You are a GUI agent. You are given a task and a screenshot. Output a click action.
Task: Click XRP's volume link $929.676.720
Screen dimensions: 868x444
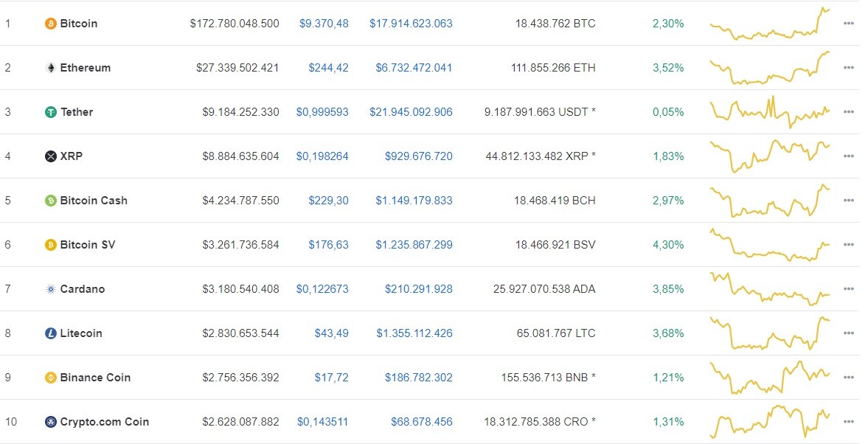(x=418, y=156)
